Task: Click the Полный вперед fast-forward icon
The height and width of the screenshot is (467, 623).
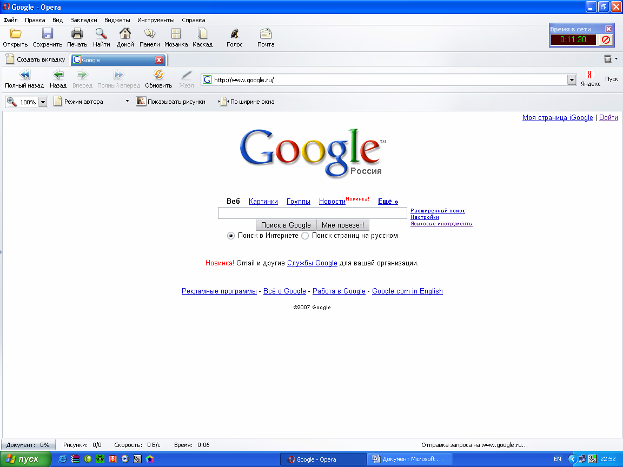Action: [x=118, y=75]
